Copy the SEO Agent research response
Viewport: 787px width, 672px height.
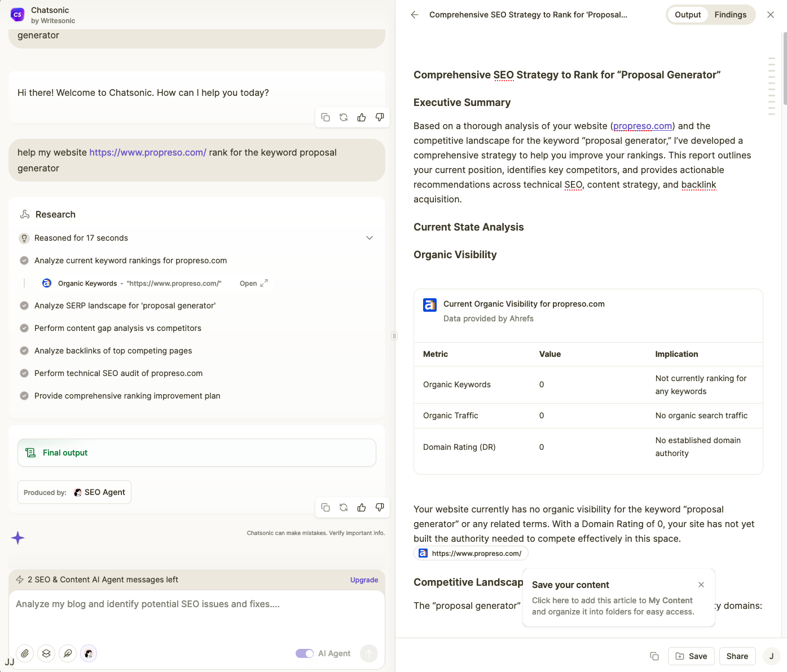click(326, 507)
